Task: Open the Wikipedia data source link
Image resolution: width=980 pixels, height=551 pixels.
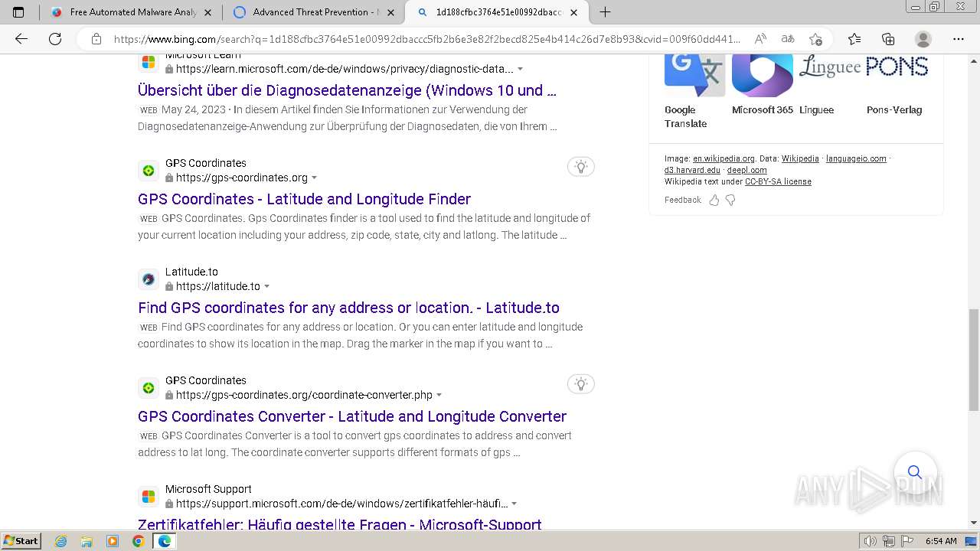Action: 800,158
